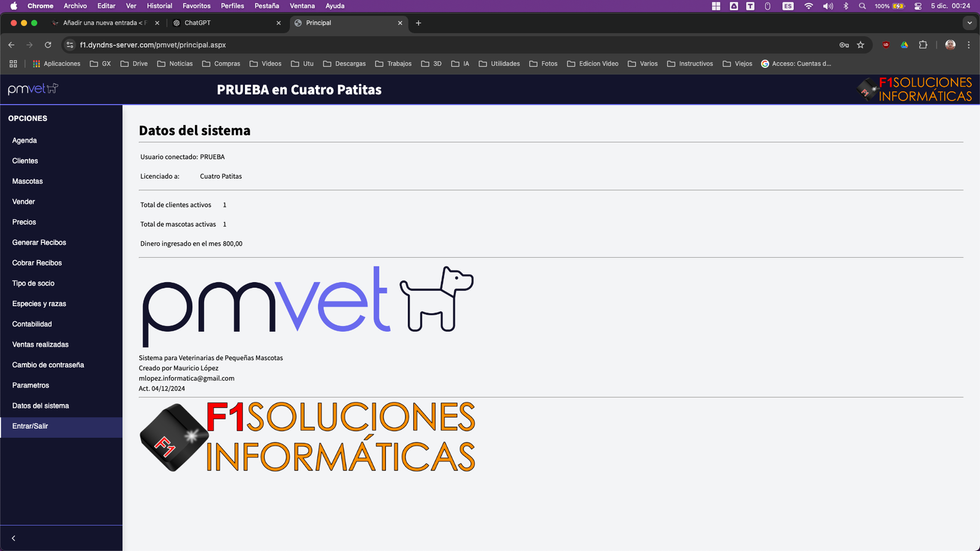
Task: Reload the page with refresh icon
Action: click(x=48, y=45)
